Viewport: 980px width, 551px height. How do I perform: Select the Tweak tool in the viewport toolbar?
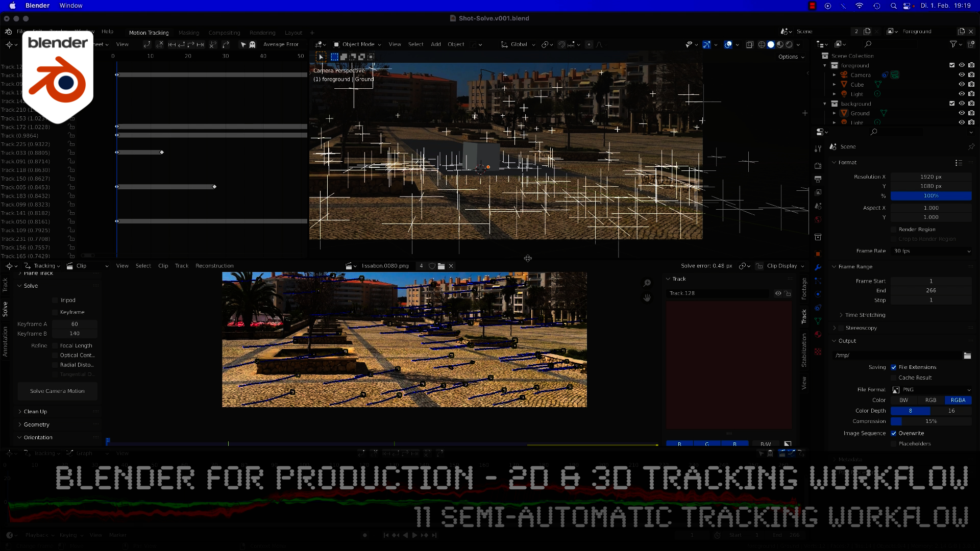pyautogui.click(x=322, y=57)
